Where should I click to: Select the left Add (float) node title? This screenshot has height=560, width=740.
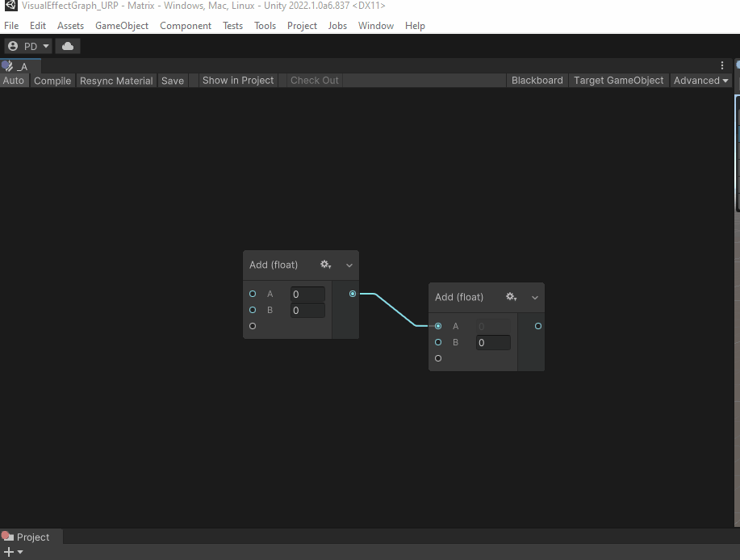274,265
